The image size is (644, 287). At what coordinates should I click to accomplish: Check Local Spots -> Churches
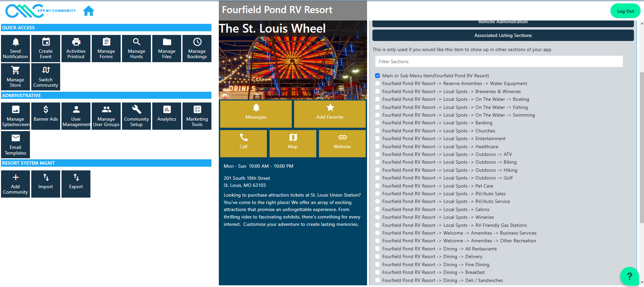pyautogui.click(x=377, y=131)
